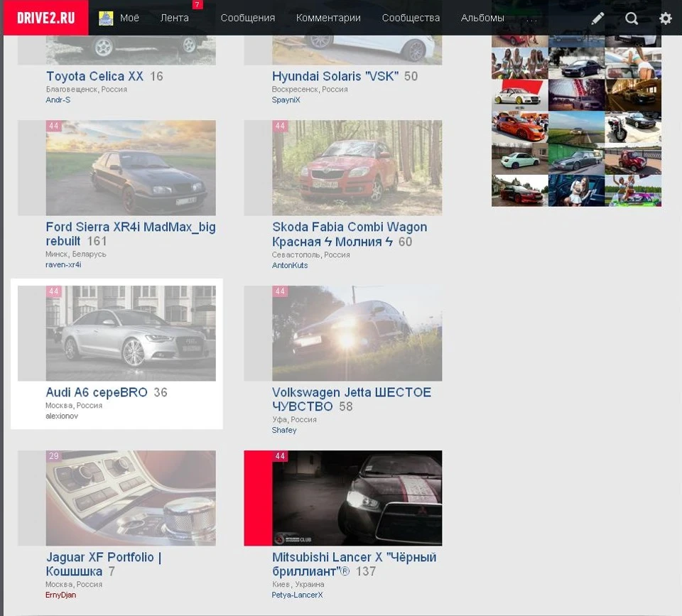Image resolution: width=682 pixels, height=616 pixels.
Task: Click the red Skoda Fabia photo
Action: point(357,168)
